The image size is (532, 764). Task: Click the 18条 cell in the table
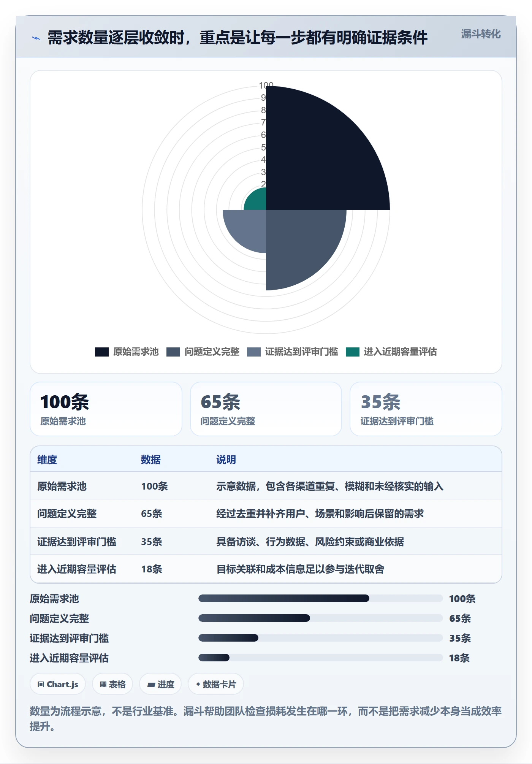[152, 569]
